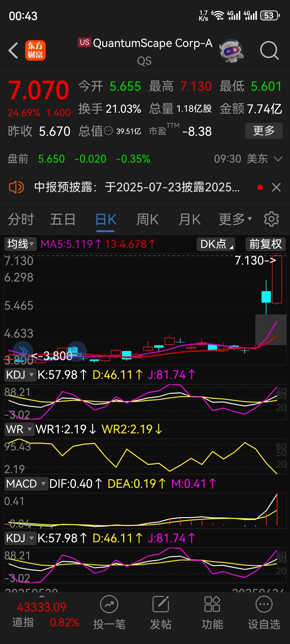
Task: Tap the 设自选 icon
Action: (264, 604)
